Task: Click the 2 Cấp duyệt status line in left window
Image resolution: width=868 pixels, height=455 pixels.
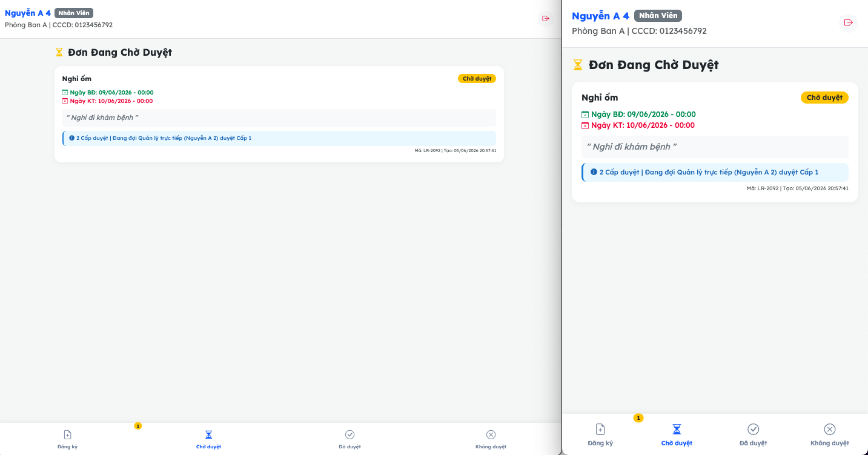Action: (279, 138)
